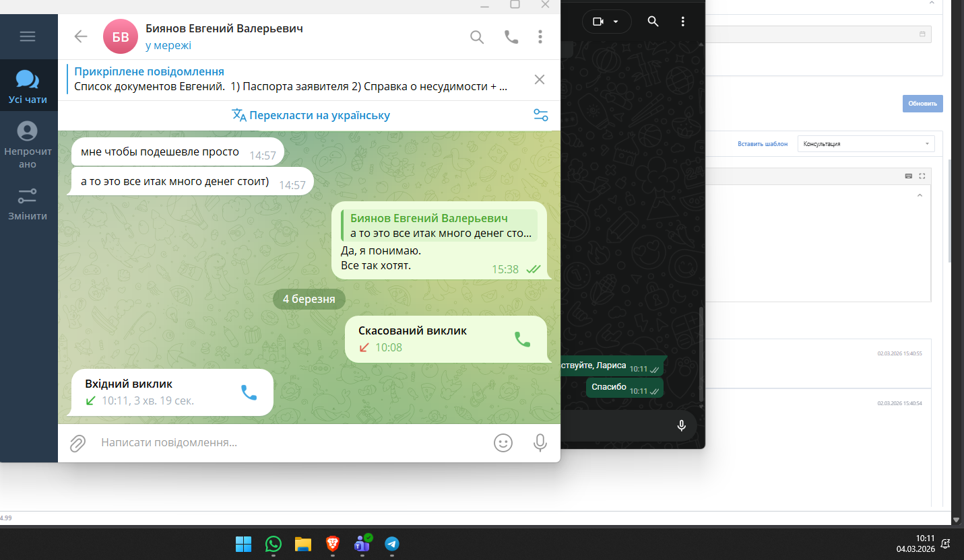Start a WhatsApp video call
The image size is (964, 560).
click(x=598, y=22)
